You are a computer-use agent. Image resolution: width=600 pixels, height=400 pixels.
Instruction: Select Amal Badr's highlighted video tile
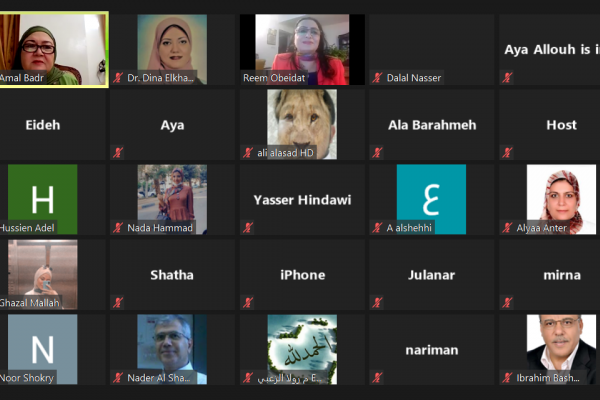pyautogui.click(x=54, y=49)
